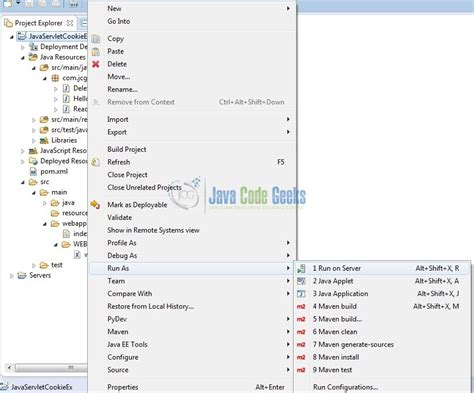The width and height of the screenshot is (474, 393).
Task: Collapse the webapp folder node
Action: point(45,224)
